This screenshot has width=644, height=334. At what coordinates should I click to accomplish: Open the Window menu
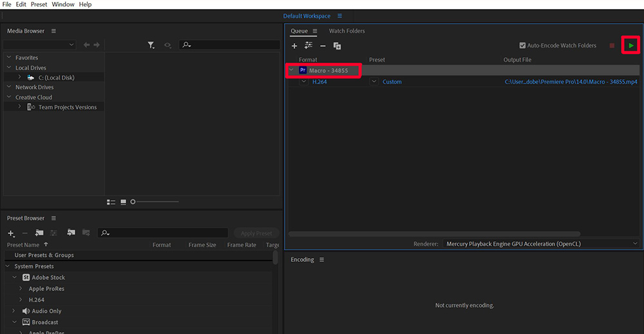63,4
